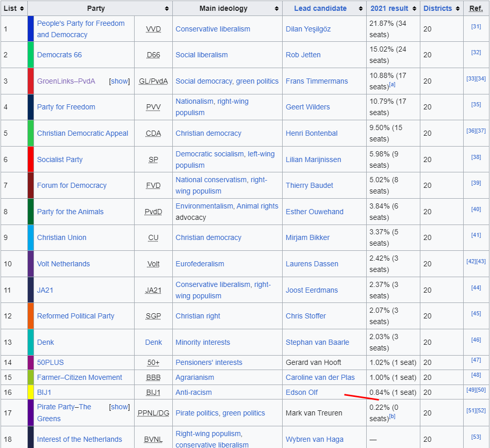Open Edson Olf candidate link

coord(302,393)
